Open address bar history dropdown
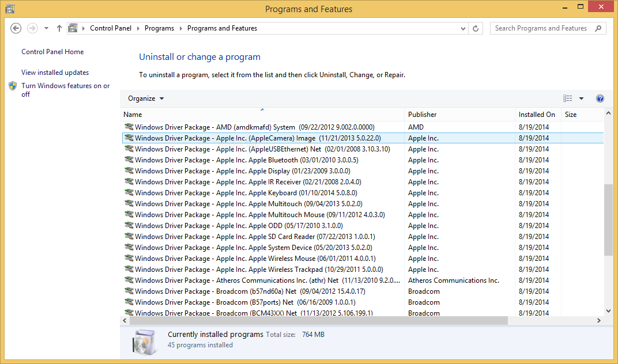The image size is (618, 364). pos(463,28)
